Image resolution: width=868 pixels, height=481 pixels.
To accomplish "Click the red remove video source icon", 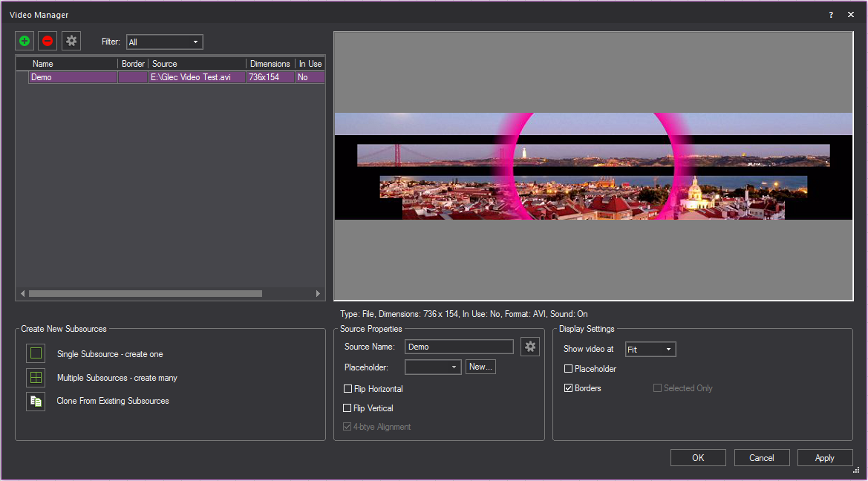I will click(48, 42).
